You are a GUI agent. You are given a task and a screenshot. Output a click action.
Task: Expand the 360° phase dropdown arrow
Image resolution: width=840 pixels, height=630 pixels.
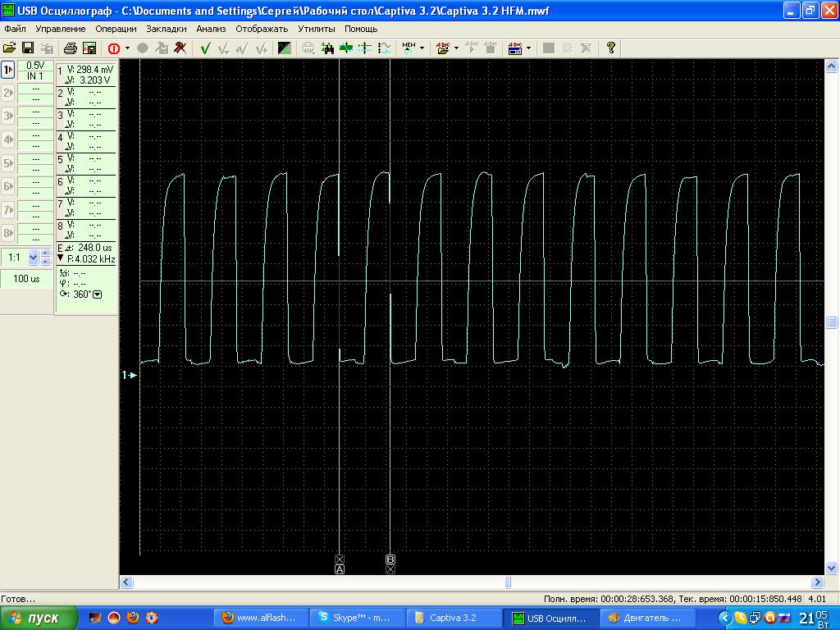point(98,294)
